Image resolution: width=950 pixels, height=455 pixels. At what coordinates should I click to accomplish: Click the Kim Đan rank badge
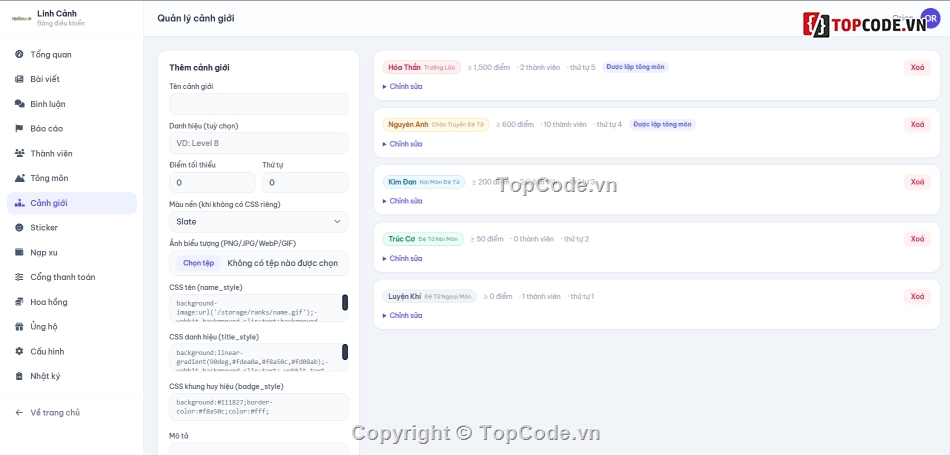click(424, 182)
